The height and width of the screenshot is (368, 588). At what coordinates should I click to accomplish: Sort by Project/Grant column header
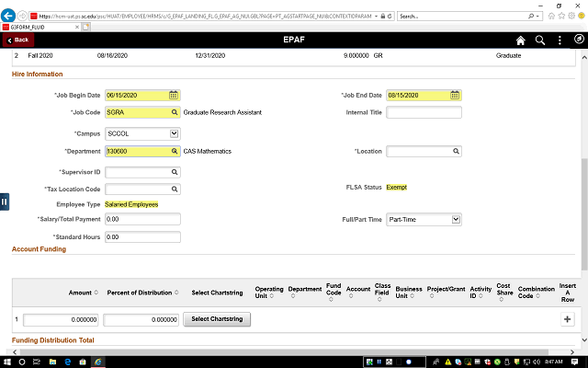(446, 293)
